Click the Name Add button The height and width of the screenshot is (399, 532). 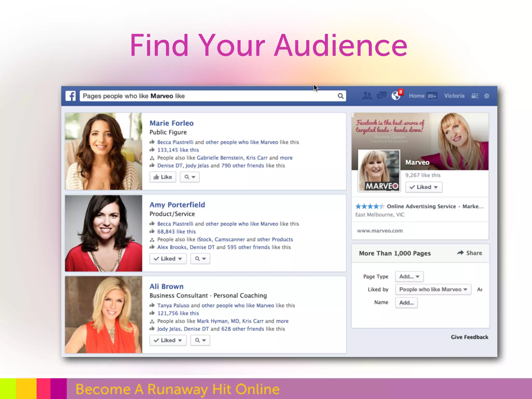406,303
